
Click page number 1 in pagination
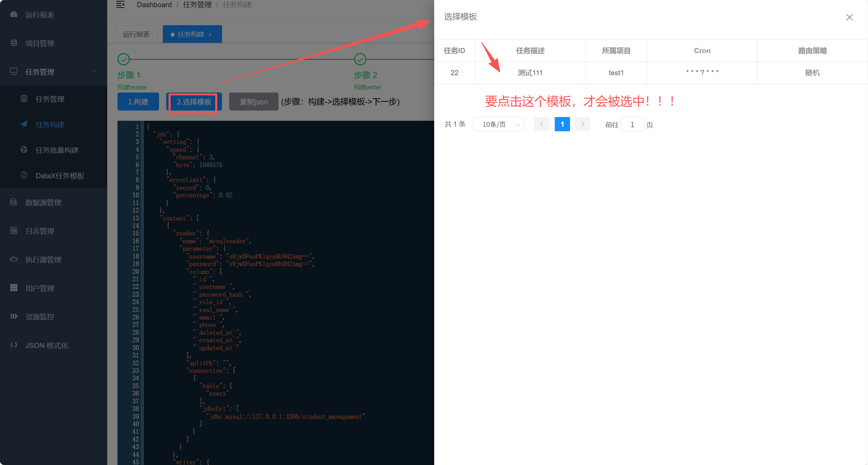point(562,124)
